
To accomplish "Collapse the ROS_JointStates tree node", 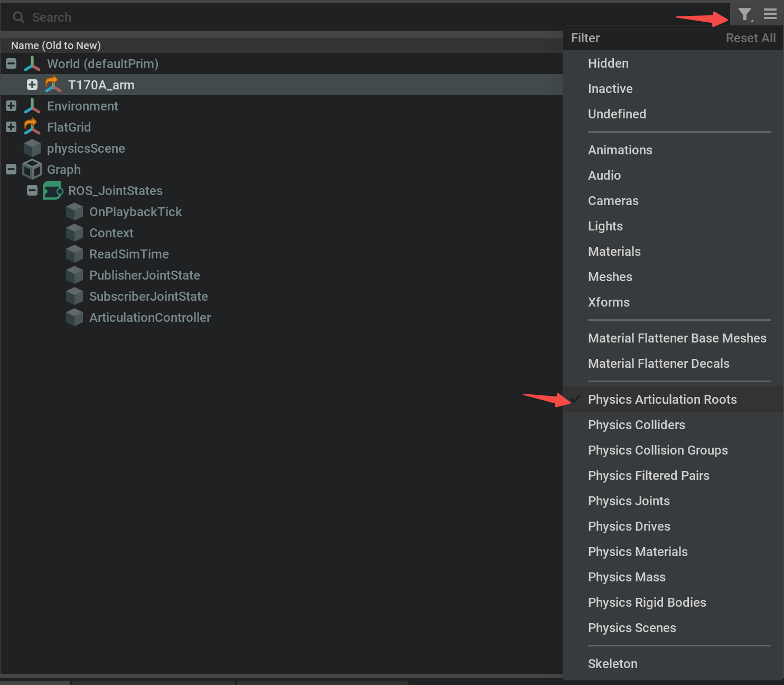I will click(x=32, y=190).
